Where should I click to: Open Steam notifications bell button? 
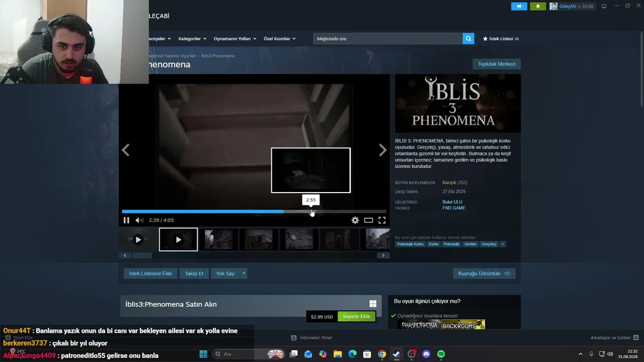[x=538, y=7]
